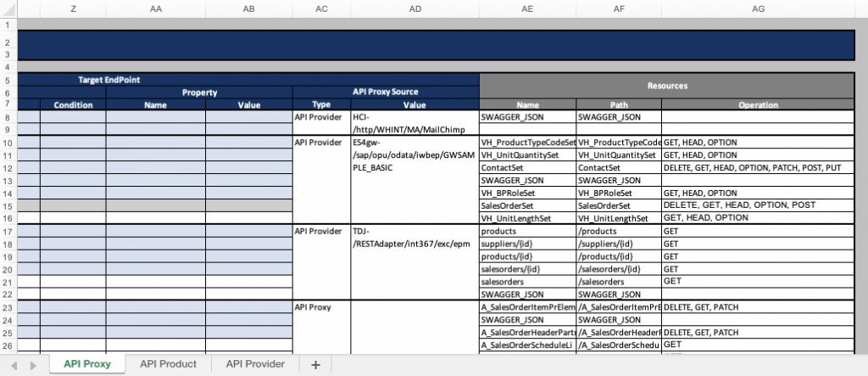Click the Condition column header cell
This screenshot has height=376, width=868.
click(73, 104)
